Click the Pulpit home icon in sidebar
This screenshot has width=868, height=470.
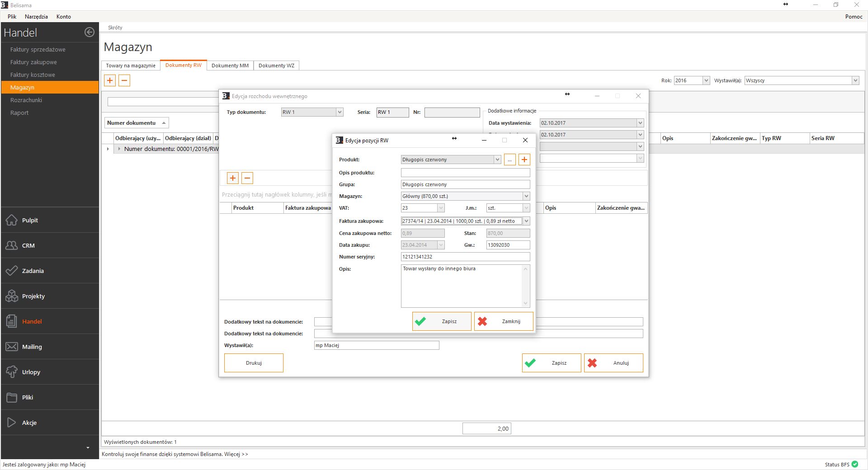point(12,220)
